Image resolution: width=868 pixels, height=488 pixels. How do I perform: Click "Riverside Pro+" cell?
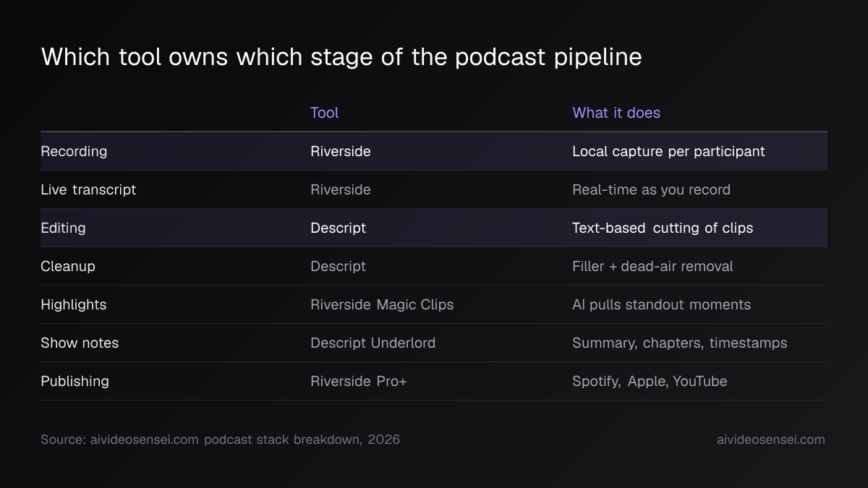point(359,381)
